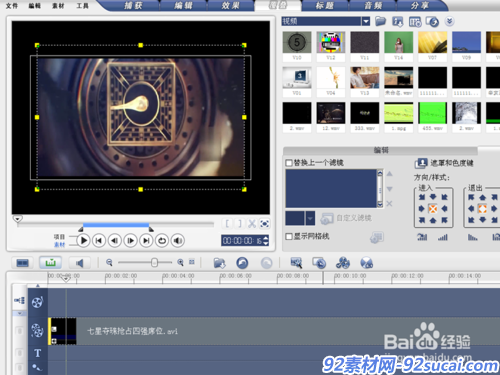Switch to storyboard view icon
The image size is (500, 375).
22,263
